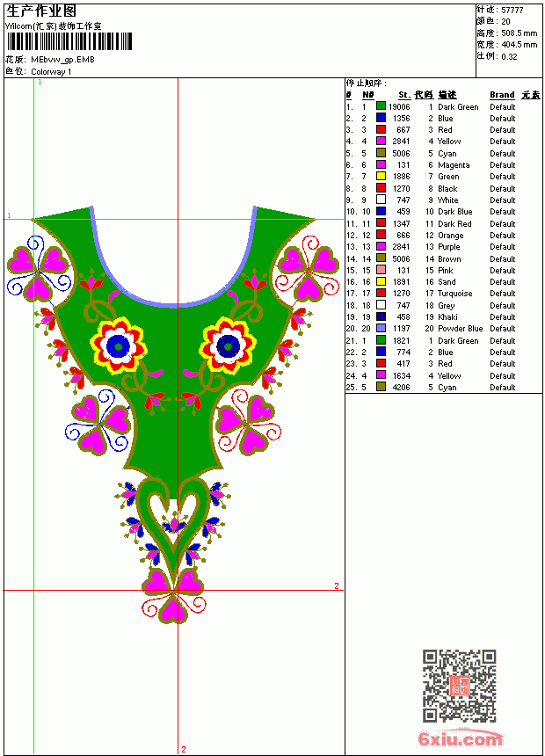
Task: Click the white swatch in row 9
Action: coord(381,200)
